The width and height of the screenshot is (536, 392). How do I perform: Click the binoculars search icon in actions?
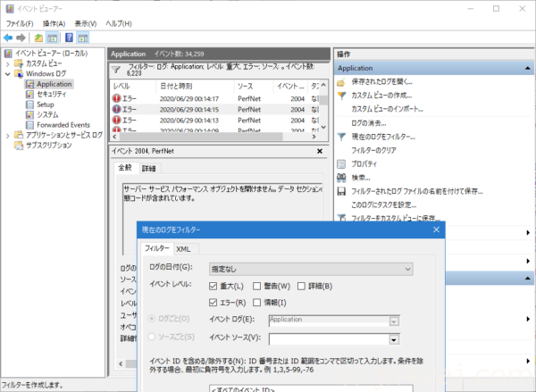click(x=340, y=177)
